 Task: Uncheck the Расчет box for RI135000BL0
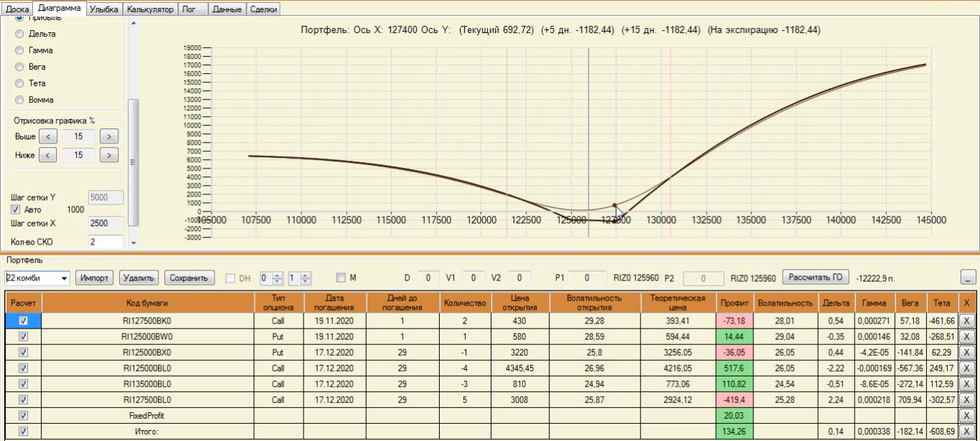23,384
